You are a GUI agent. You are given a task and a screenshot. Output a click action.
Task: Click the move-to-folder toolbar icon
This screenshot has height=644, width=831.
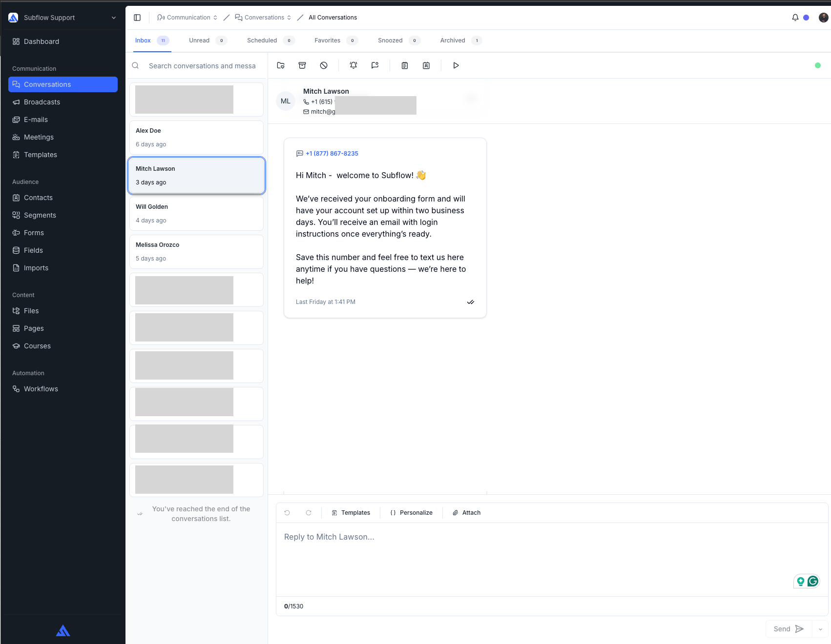coord(281,65)
